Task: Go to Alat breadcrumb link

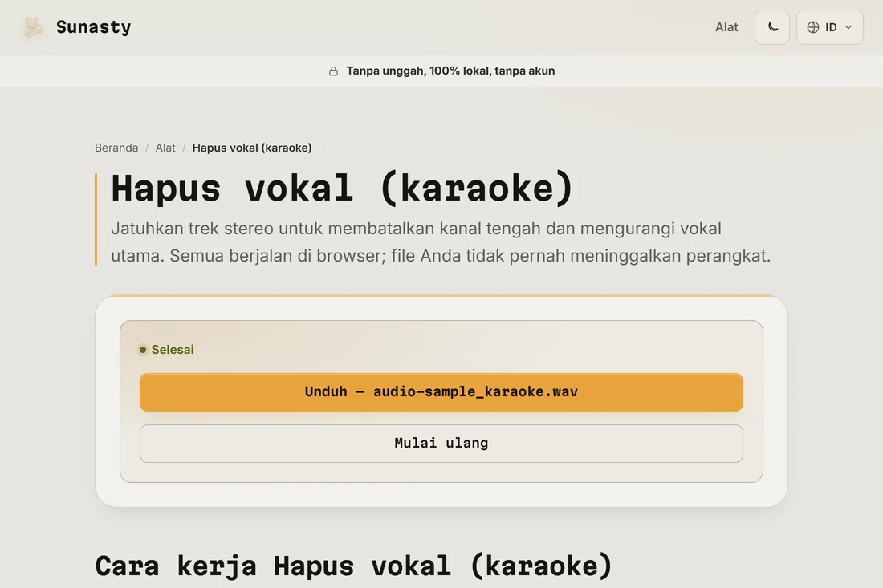Action: click(x=165, y=148)
